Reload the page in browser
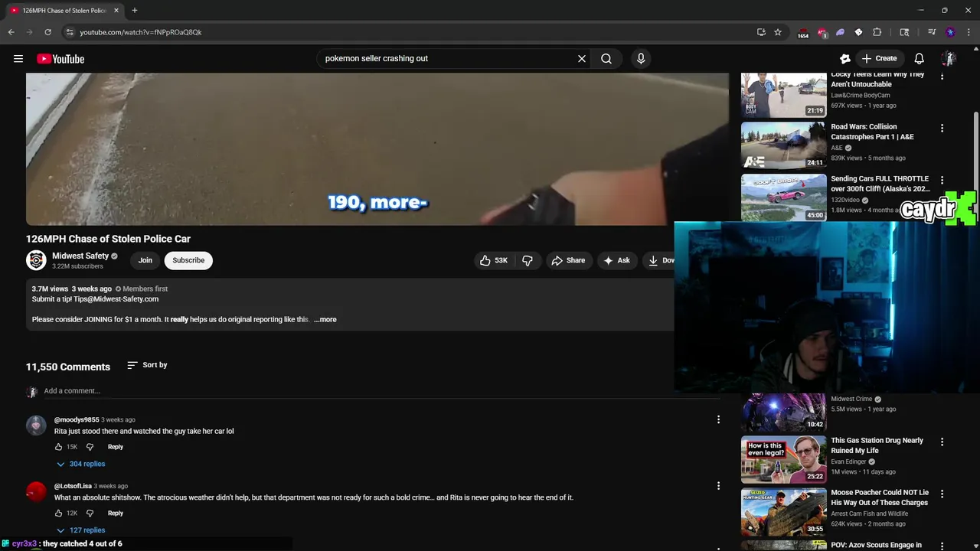The width and height of the screenshot is (980, 551). (x=47, y=32)
